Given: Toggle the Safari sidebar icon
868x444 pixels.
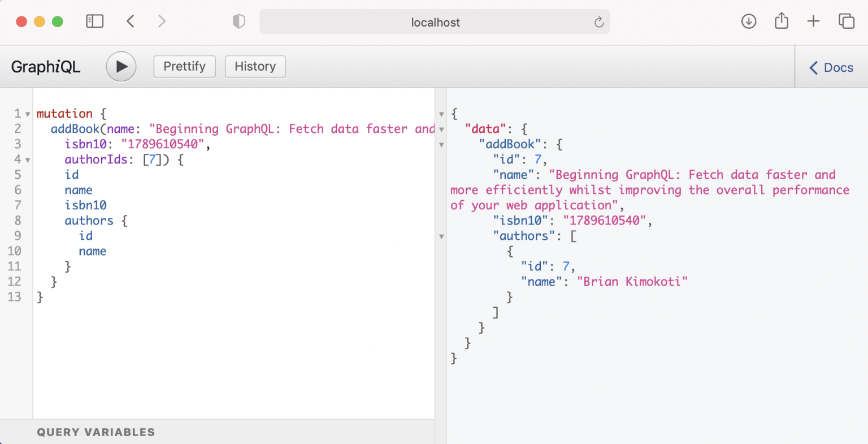Looking at the screenshot, I should tap(94, 21).
